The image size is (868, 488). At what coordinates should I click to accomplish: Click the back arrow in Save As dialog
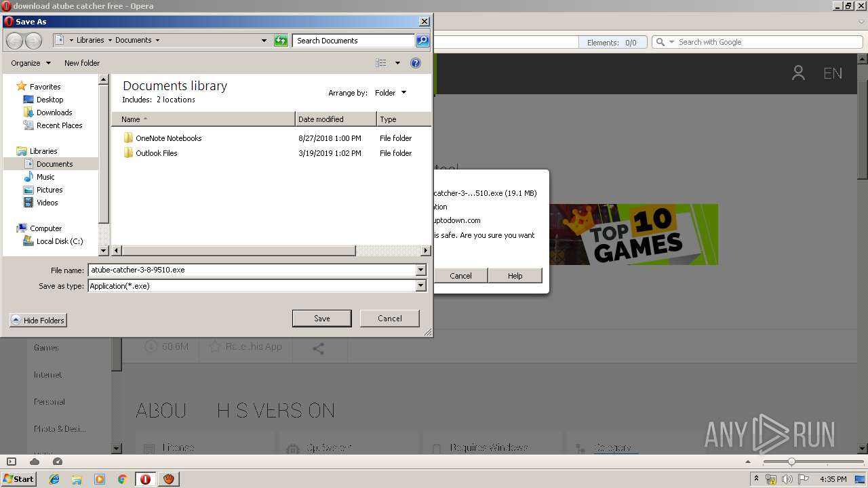pyautogui.click(x=14, y=41)
